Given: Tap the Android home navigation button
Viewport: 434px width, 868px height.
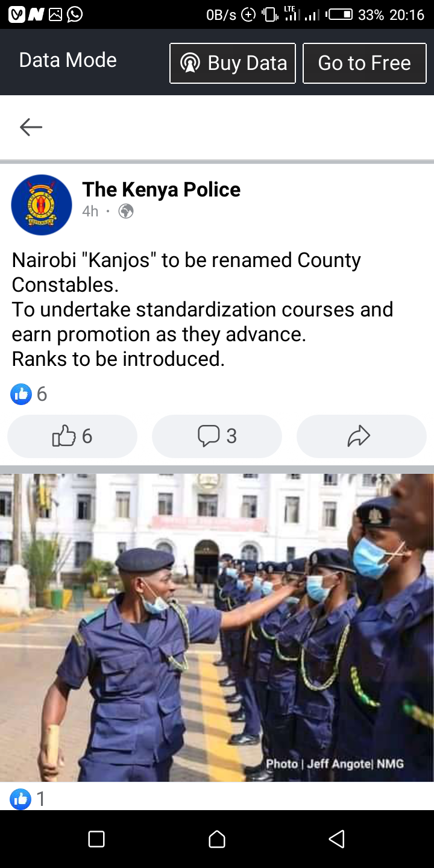Looking at the screenshot, I should [217, 839].
